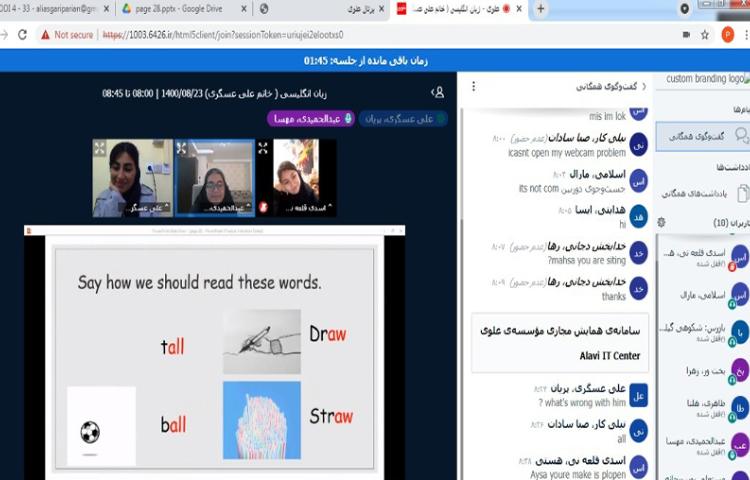Close the پرتال طرق tab
Screen dimensions: 750x480
(382, 9)
